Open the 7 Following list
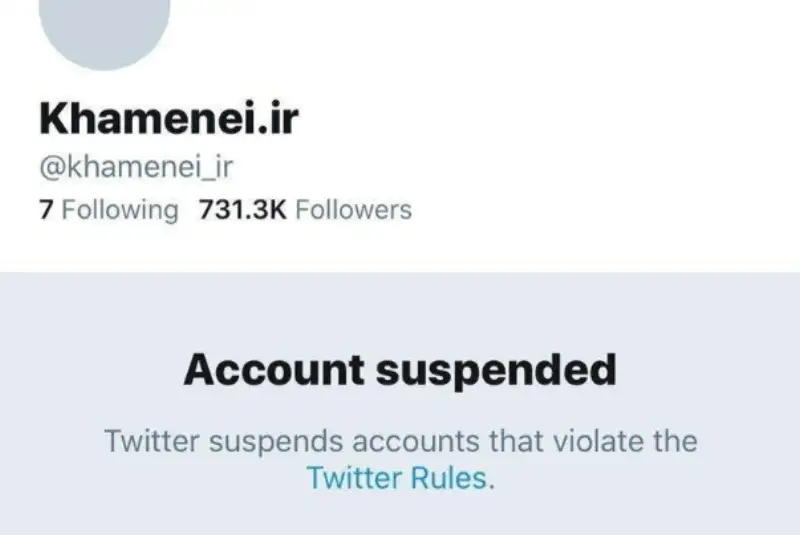The image size is (800, 535). point(108,210)
